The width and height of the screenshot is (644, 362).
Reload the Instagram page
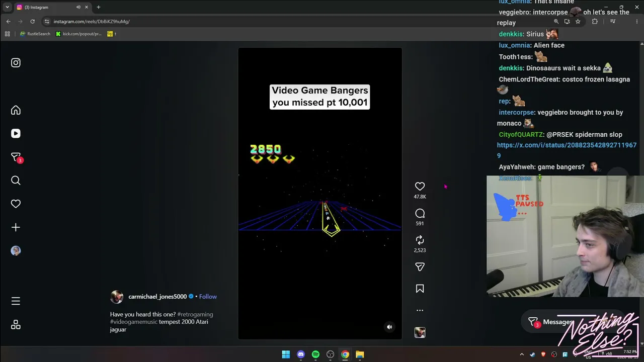coord(32,22)
